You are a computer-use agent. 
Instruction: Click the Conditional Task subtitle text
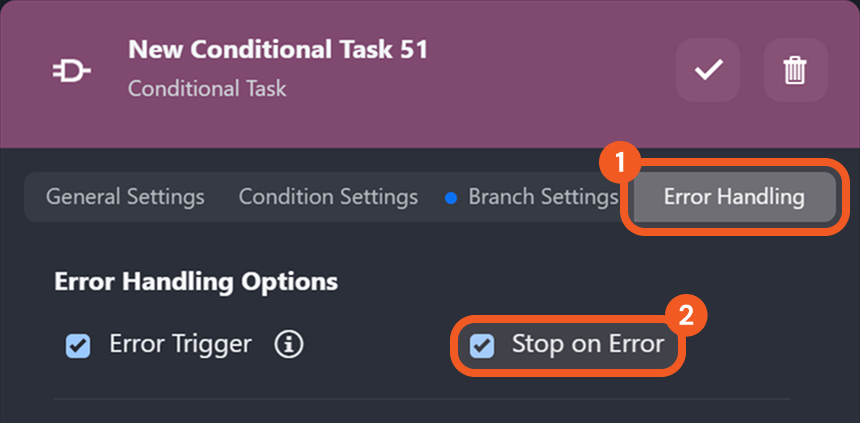click(x=207, y=89)
